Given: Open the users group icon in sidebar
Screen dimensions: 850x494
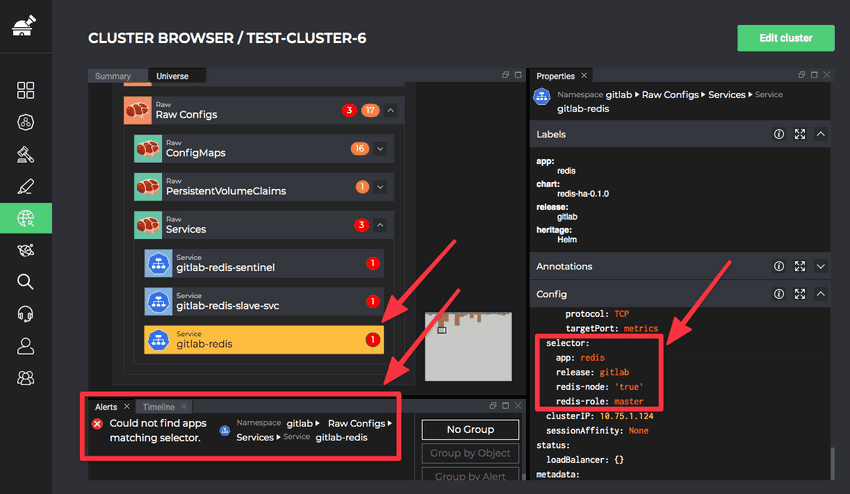Looking at the screenshot, I should [25, 377].
